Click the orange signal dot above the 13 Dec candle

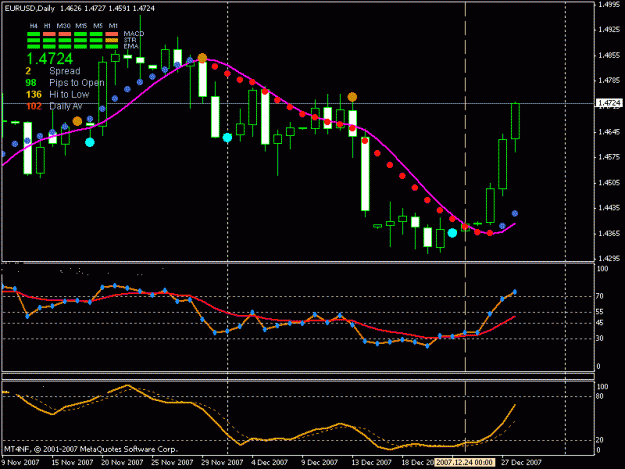(x=352, y=97)
